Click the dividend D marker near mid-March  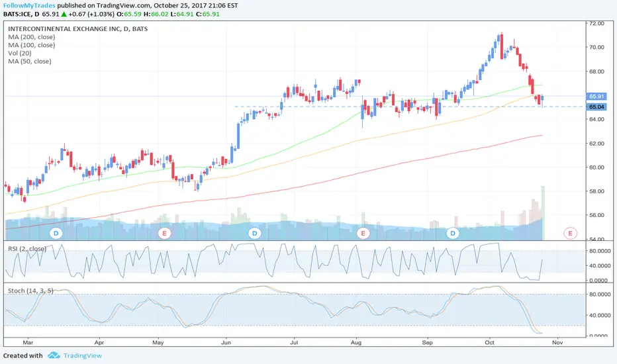[56, 234]
